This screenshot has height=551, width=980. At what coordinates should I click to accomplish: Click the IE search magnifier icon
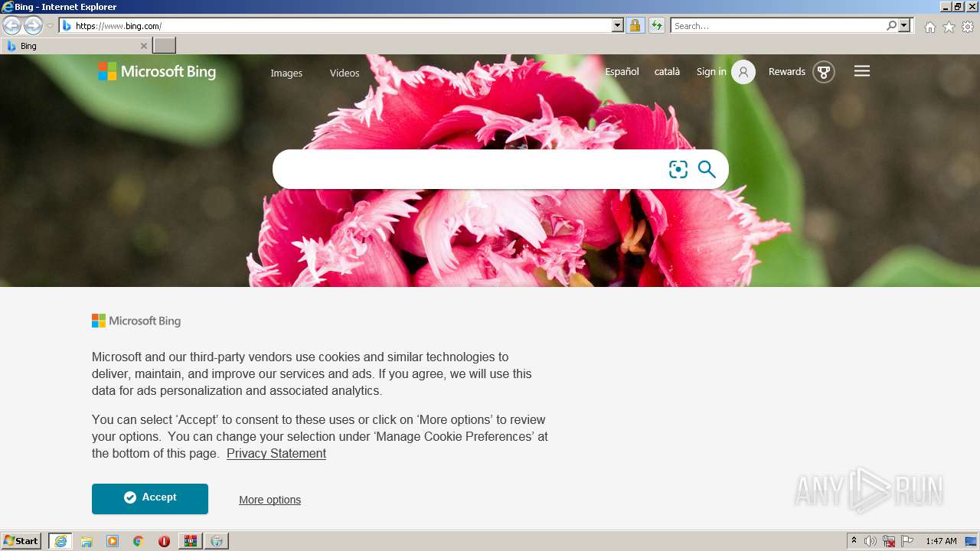891,26
